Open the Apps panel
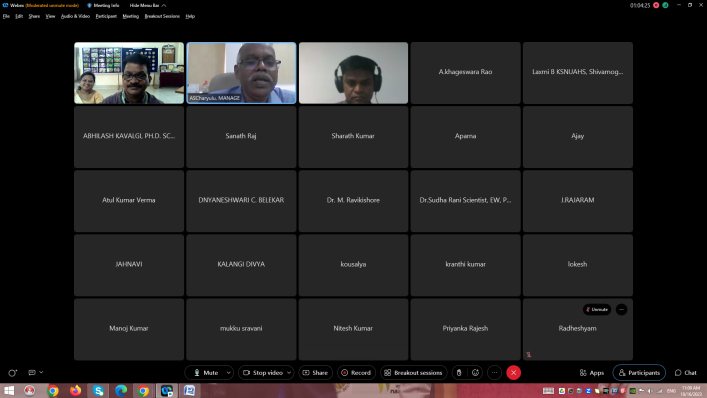 (592, 373)
